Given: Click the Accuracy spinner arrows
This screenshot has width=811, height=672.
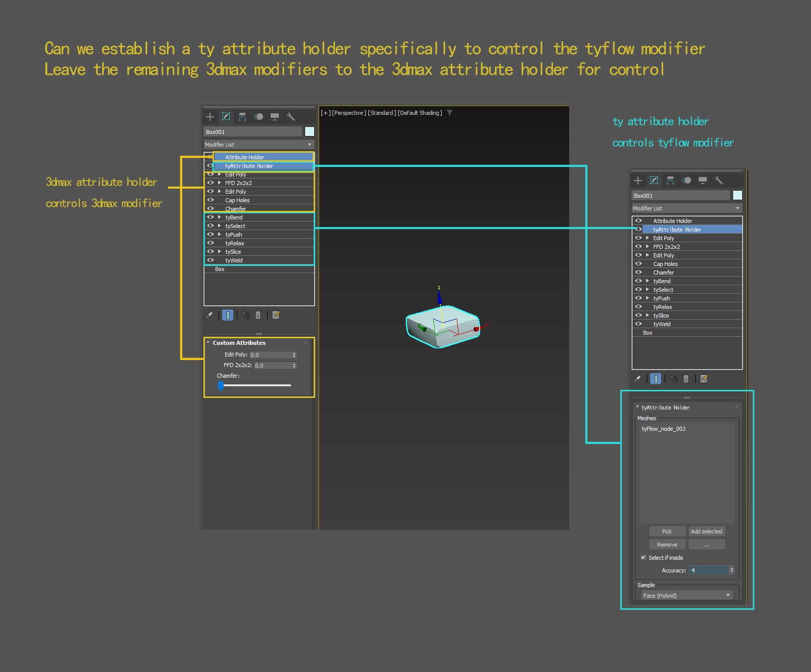Looking at the screenshot, I should pos(732,570).
